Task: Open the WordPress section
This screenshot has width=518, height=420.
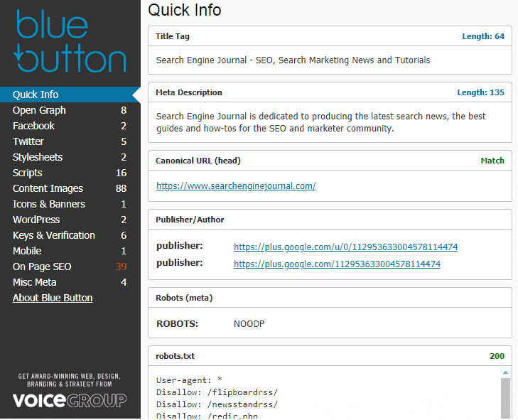Action: pyautogui.click(x=36, y=220)
